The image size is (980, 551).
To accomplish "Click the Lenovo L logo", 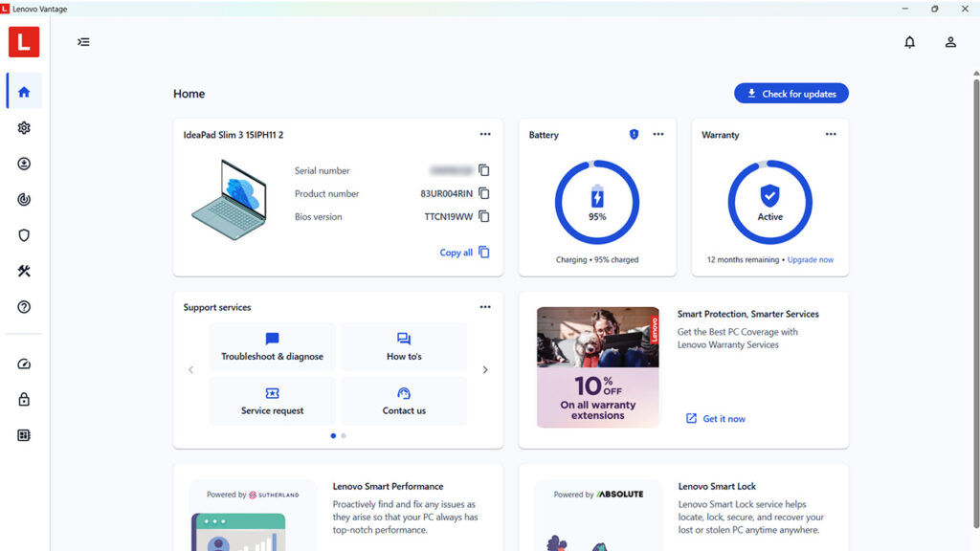I will pyautogui.click(x=24, y=42).
